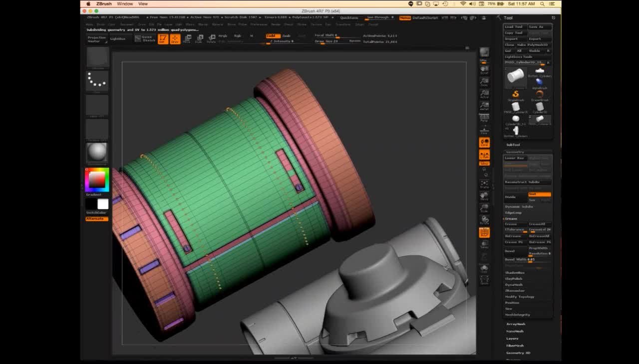
Task: Click the right-shelf Rotate view icon
Action: point(484,220)
